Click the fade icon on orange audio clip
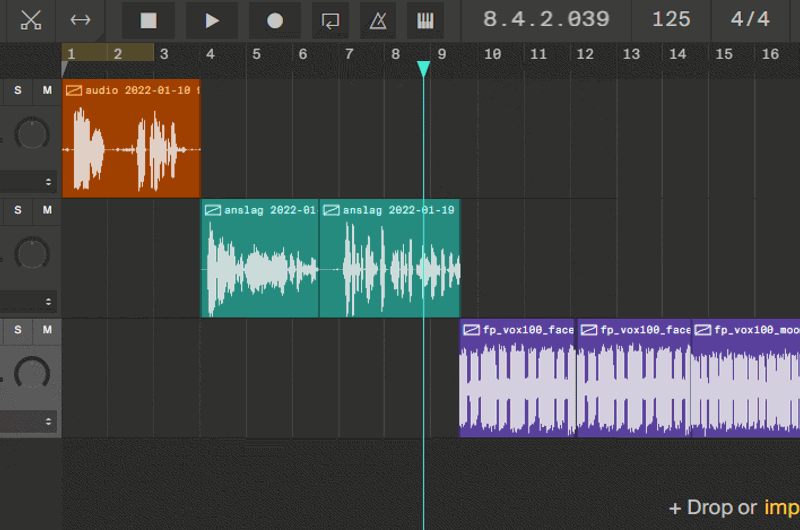This screenshot has width=800, height=530. pyautogui.click(x=73, y=90)
